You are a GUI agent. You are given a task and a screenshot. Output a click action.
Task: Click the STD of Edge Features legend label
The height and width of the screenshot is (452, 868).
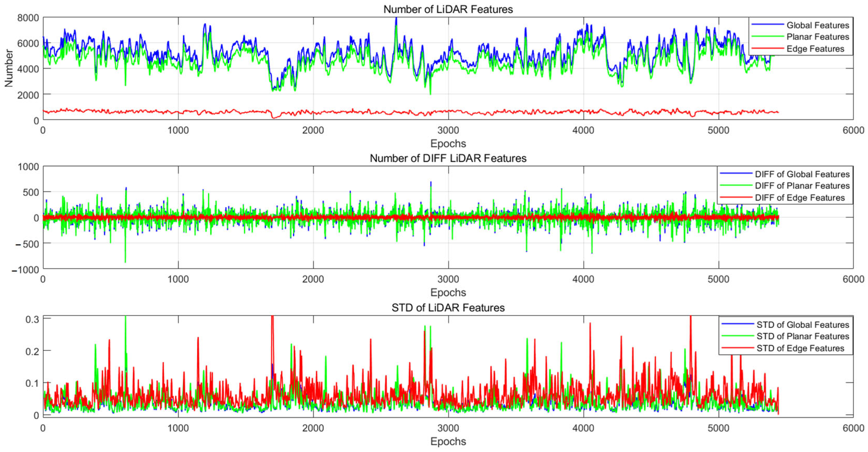[x=800, y=348]
